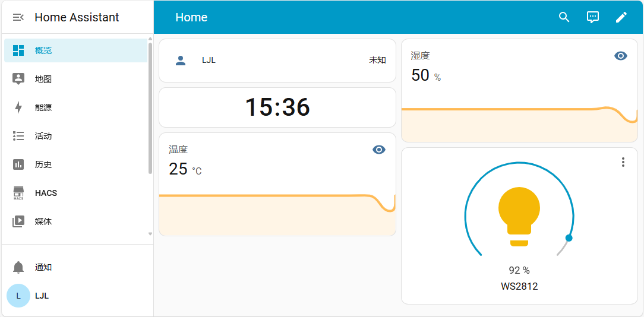Click the eye icon on 温度 card

[x=379, y=150]
